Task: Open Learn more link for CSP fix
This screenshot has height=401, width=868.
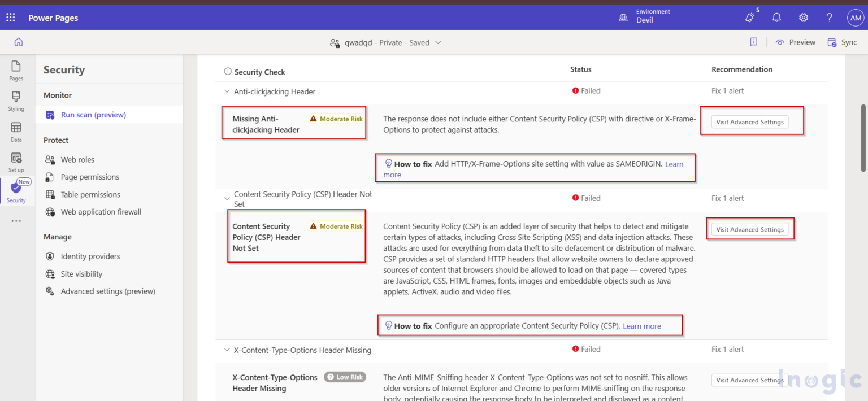Action: tap(642, 326)
